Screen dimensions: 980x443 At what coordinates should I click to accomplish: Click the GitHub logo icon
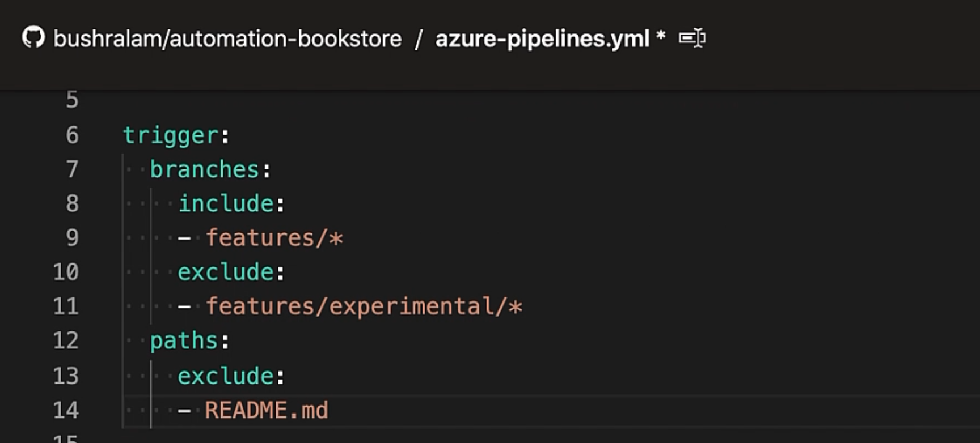[33, 38]
